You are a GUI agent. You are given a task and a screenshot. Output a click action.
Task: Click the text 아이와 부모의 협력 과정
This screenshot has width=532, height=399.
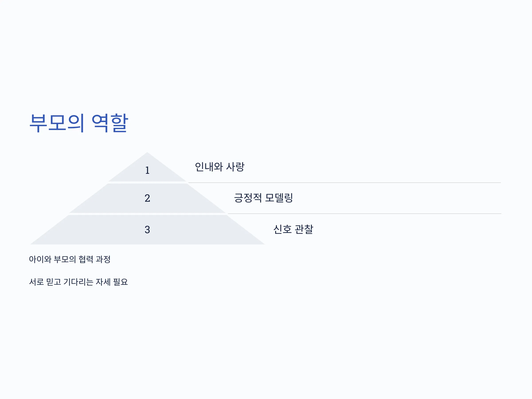[70, 259]
